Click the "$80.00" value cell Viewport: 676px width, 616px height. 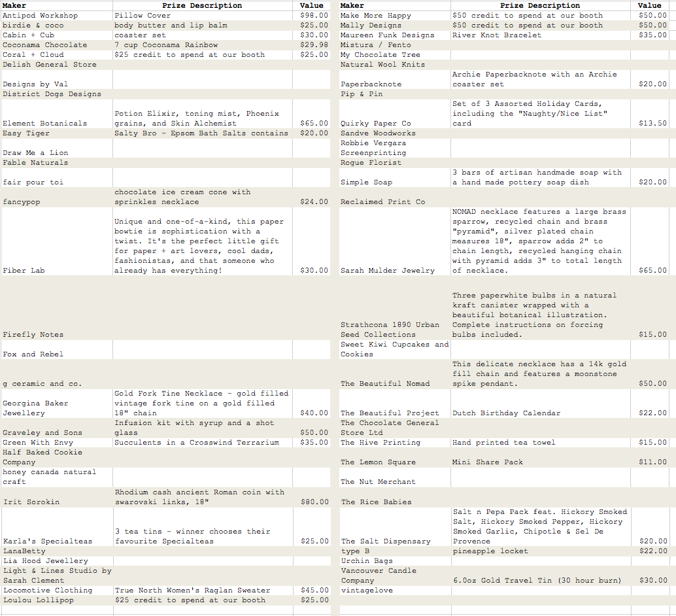(x=311, y=497)
